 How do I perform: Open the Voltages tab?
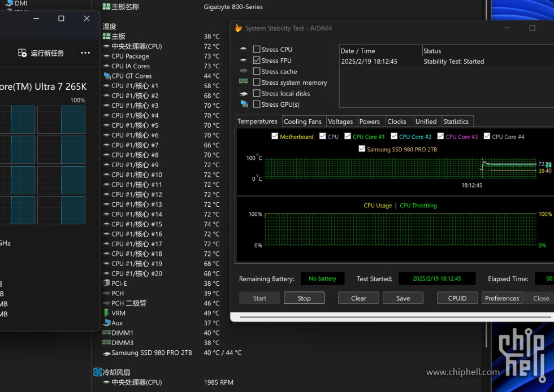(x=340, y=121)
